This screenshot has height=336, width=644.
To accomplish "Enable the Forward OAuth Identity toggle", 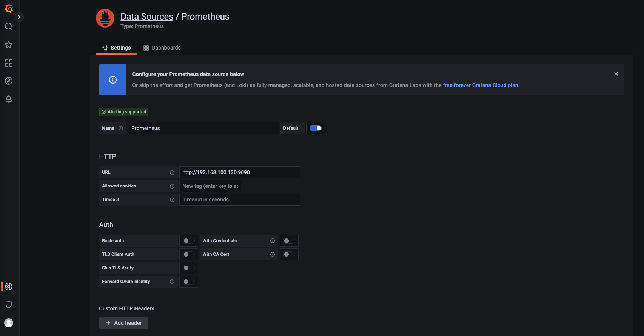I will point(189,282).
